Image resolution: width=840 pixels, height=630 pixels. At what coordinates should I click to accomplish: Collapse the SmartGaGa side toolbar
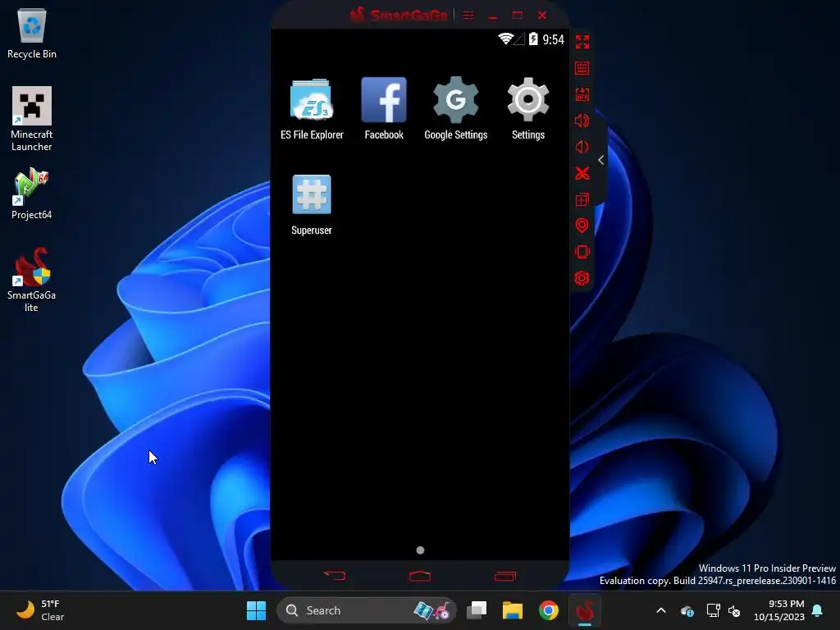pyautogui.click(x=601, y=160)
